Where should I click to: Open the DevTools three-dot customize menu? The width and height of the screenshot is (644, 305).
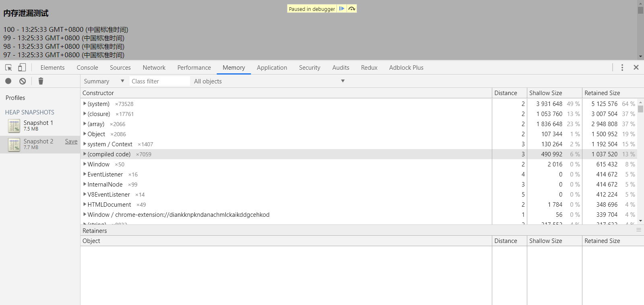point(622,68)
